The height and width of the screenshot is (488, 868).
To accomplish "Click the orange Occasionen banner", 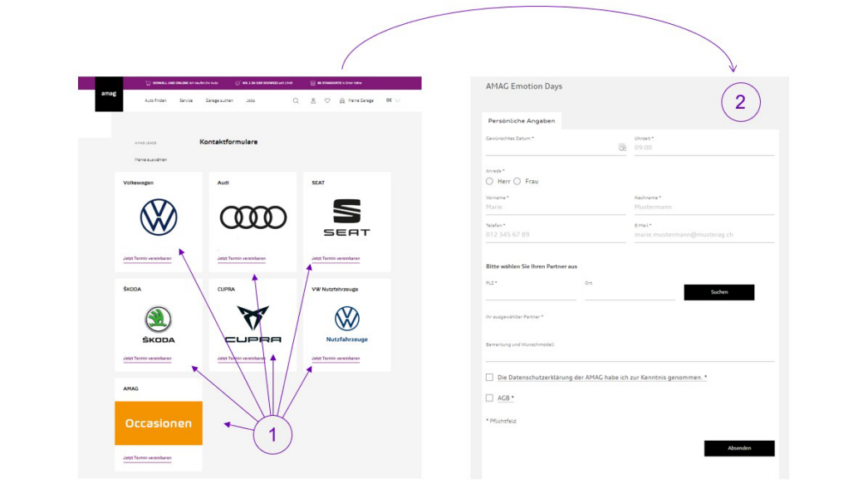I will point(159,423).
